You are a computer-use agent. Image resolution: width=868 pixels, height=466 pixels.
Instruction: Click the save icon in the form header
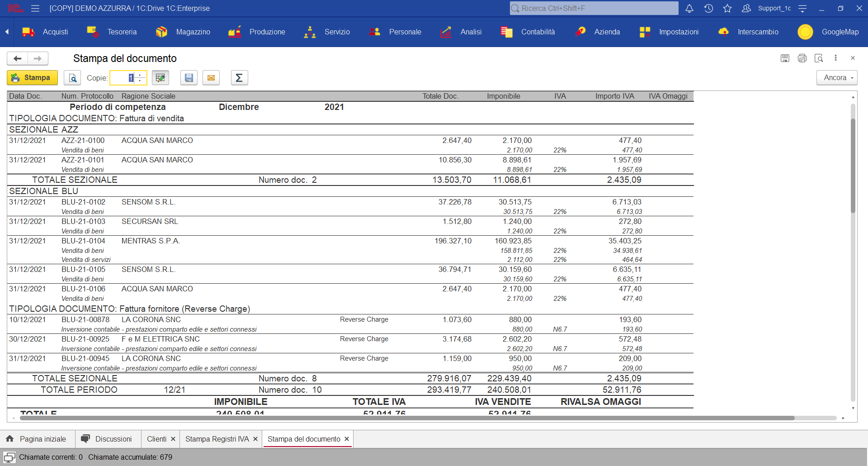[785, 58]
